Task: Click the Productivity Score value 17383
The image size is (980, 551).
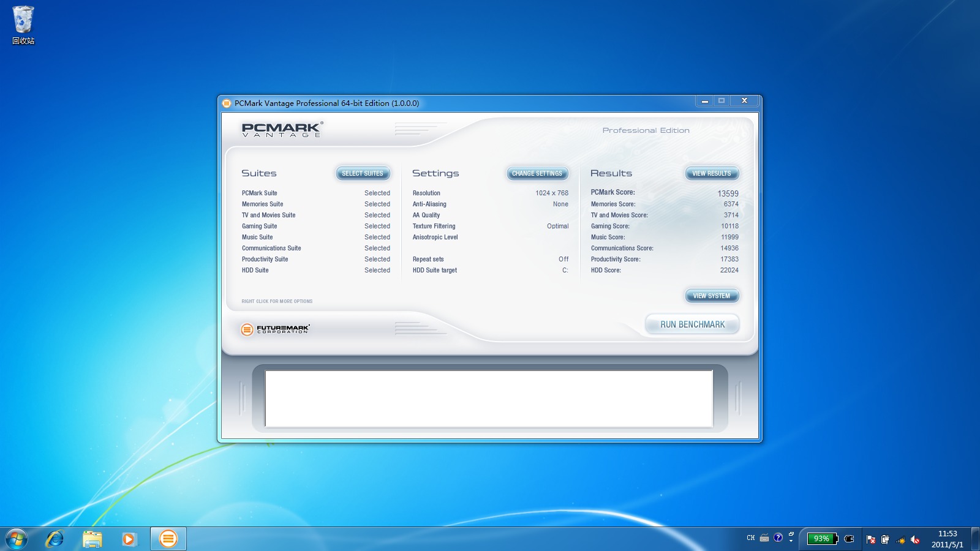Action: click(729, 259)
